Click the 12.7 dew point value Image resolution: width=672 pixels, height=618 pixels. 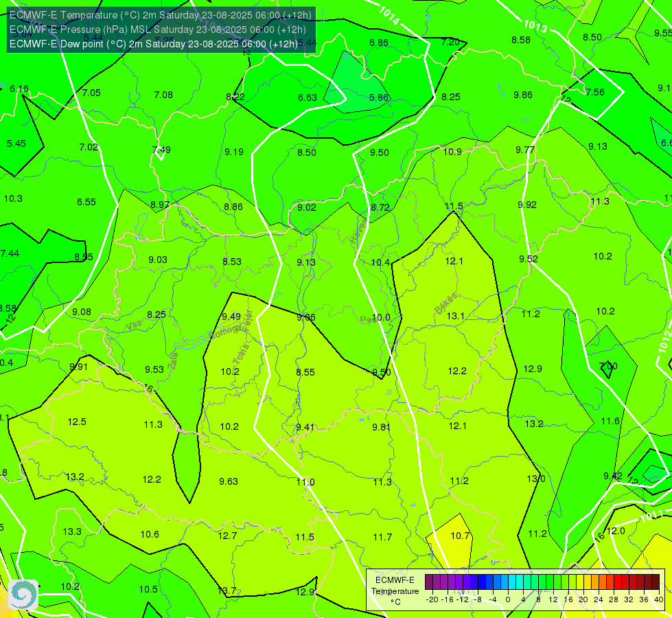[x=227, y=535]
